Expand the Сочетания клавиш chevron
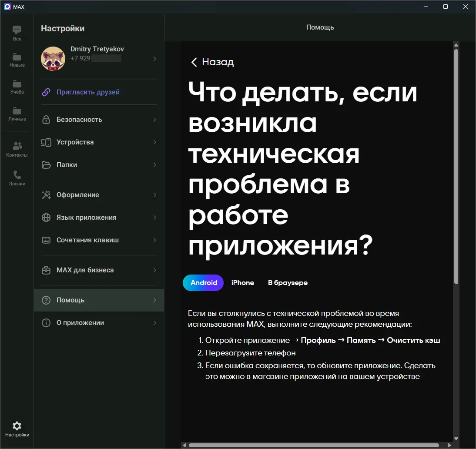The width and height of the screenshot is (476, 449). tap(155, 240)
